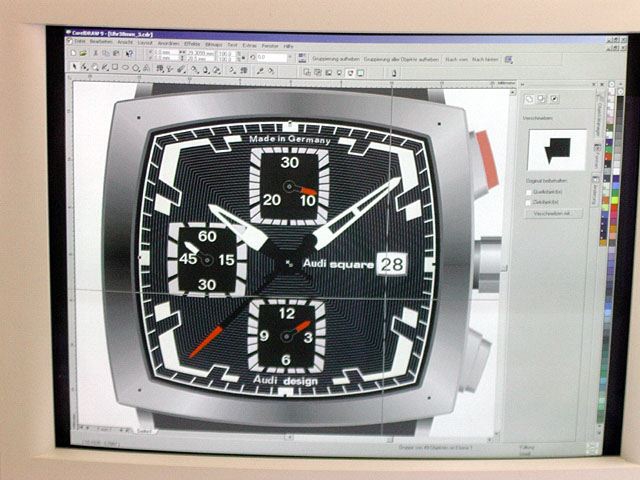This screenshot has width=640, height=480.
Task: Click the top vertical docker side tab
Action: tap(600, 114)
